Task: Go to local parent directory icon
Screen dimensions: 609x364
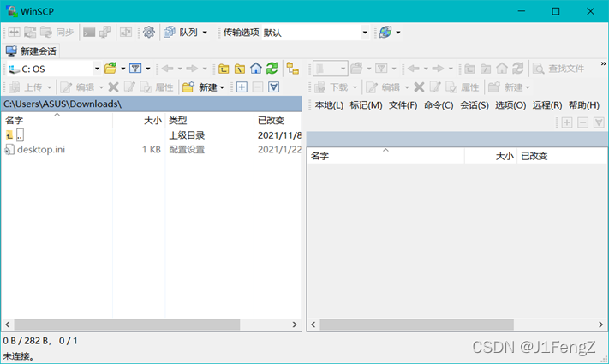Action: [x=224, y=69]
